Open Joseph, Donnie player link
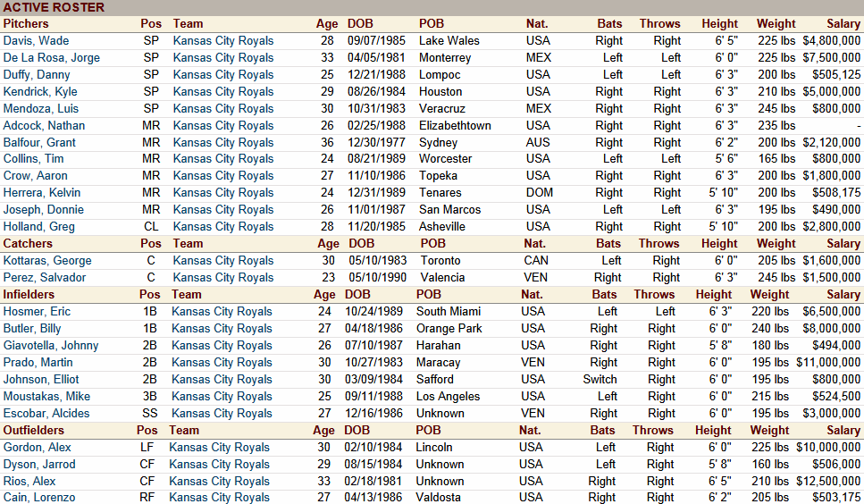 point(44,210)
